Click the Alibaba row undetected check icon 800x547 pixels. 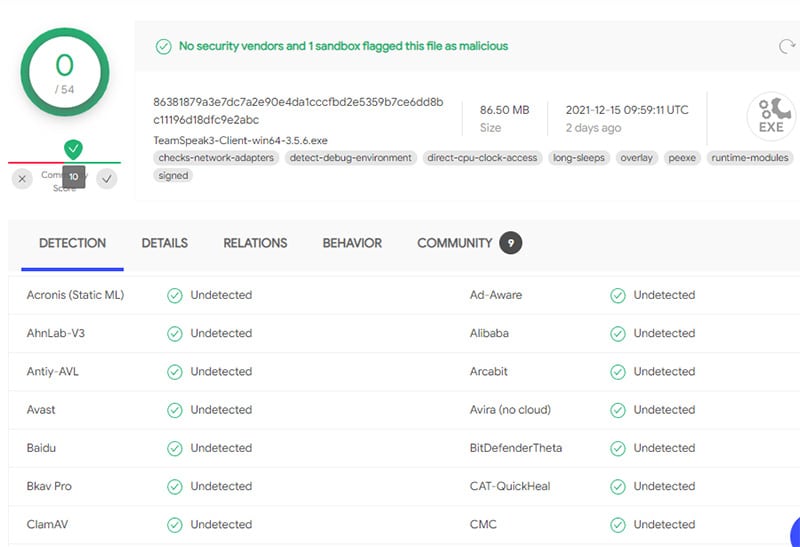pyautogui.click(x=618, y=334)
